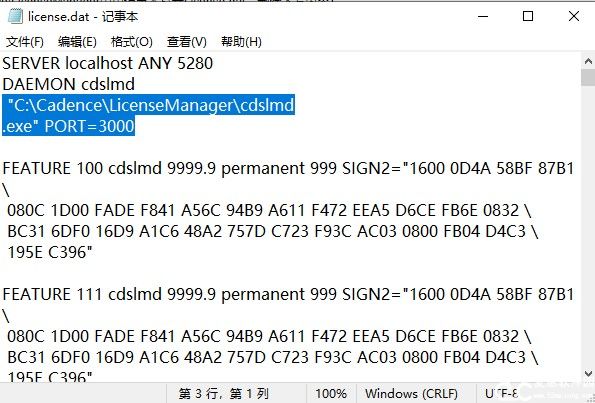
Task: Click the 100% zoom indicator in status bar
Action: pos(331,394)
